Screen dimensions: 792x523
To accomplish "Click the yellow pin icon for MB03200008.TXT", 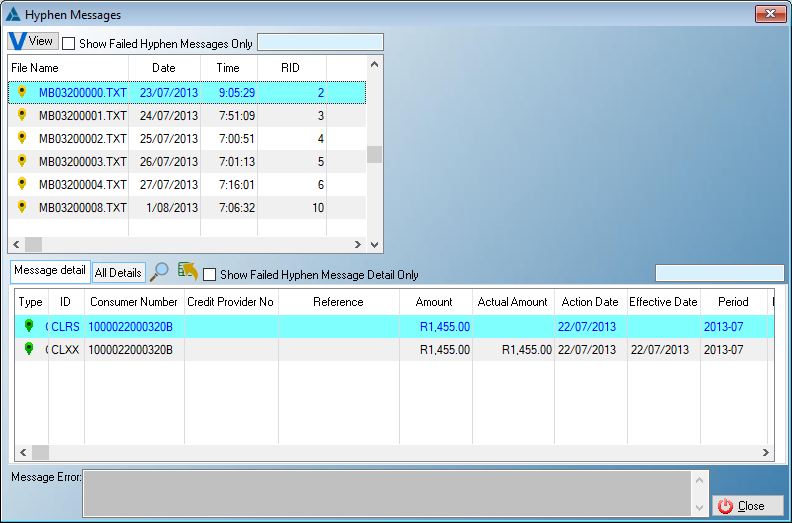I will pyautogui.click(x=22, y=207).
